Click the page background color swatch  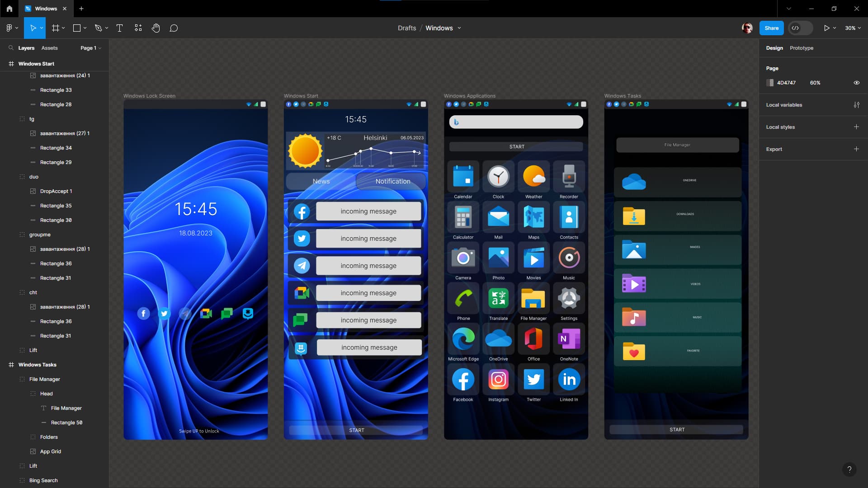[769, 83]
